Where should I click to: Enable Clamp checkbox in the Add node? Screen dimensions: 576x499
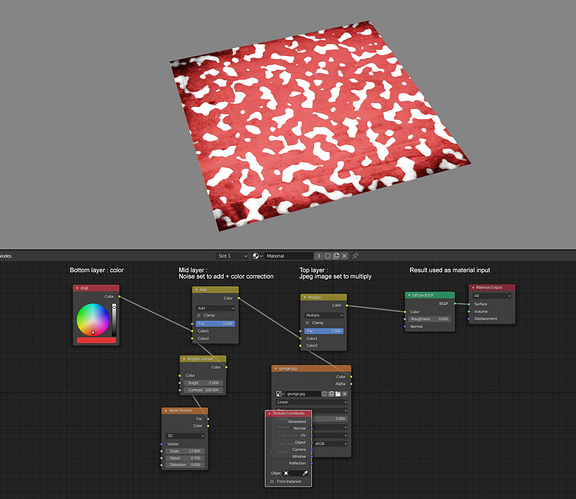point(199,315)
